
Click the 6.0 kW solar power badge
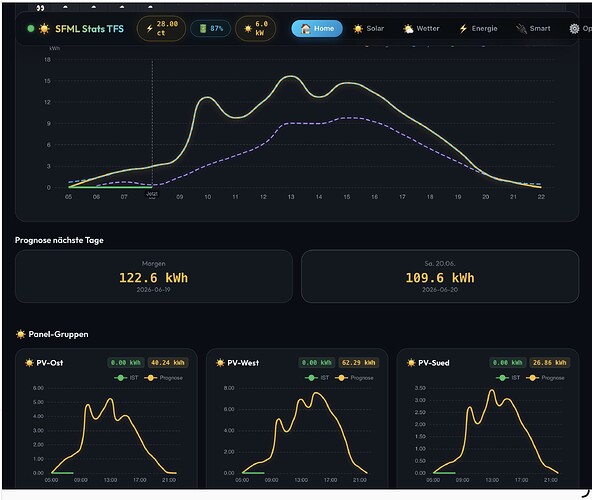[256, 29]
